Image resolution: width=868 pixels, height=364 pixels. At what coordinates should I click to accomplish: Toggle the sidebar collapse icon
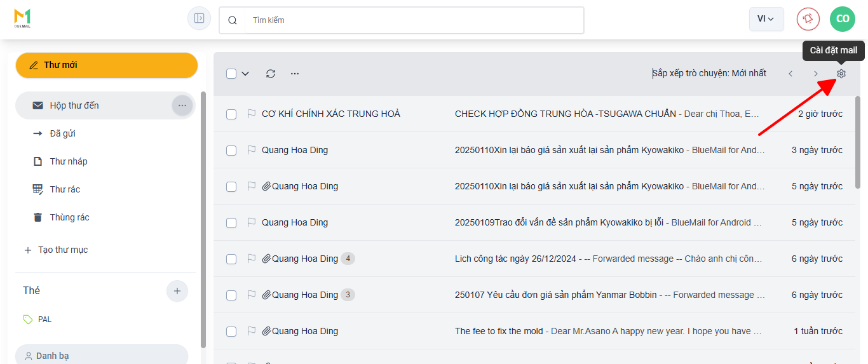click(x=199, y=18)
